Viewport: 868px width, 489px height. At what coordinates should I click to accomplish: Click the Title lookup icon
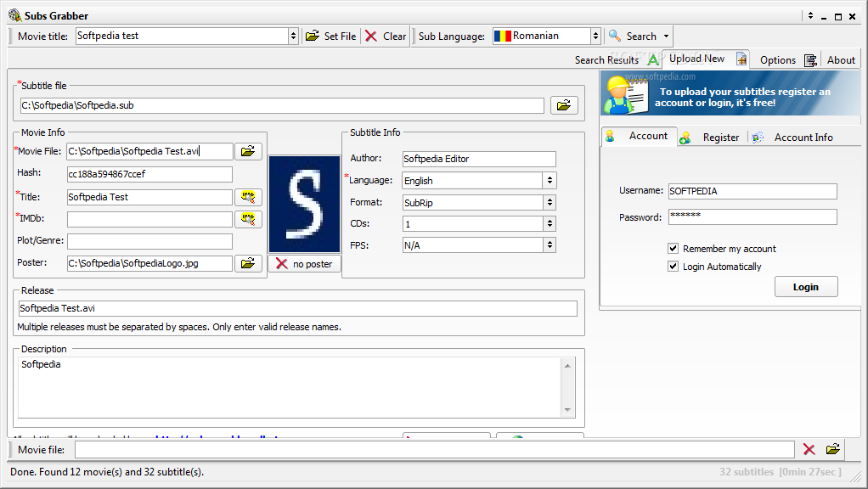tap(248, 197)
